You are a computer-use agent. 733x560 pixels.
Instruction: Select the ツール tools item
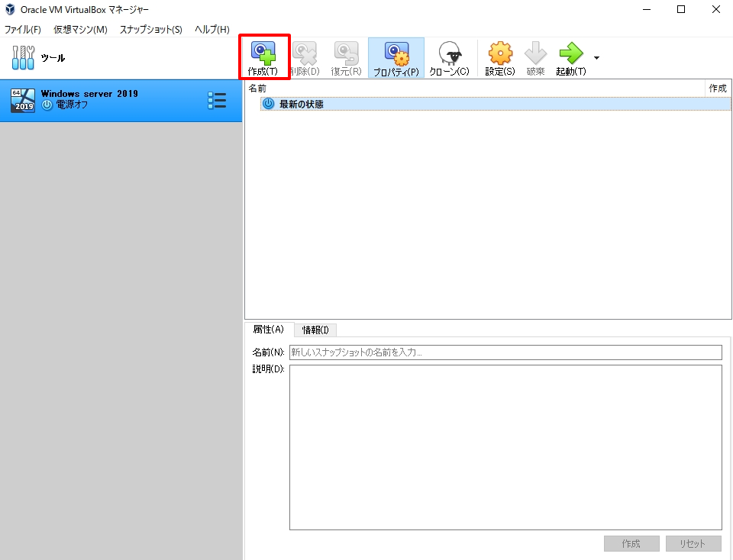tap(121, 58)
